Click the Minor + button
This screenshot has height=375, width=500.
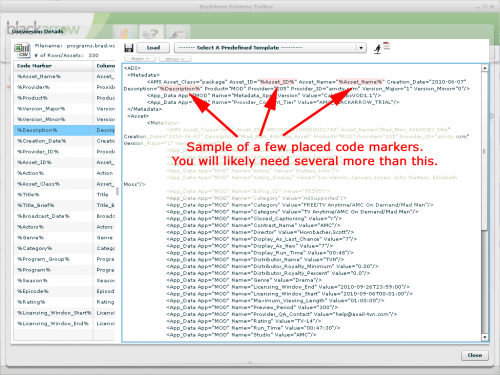click(175, 59)
